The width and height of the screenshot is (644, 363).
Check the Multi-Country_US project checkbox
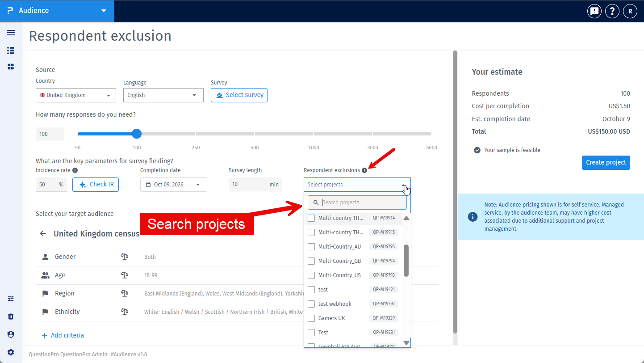(x=311, y=275)
